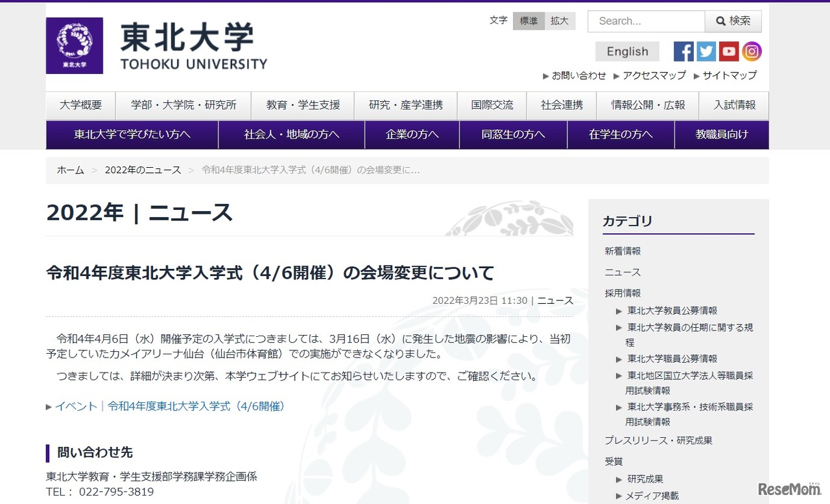Click the article title 令和4年度東北大学入学式の会場変更について
The width and height of the screenshot is (830, 504).
click(270, 273)
